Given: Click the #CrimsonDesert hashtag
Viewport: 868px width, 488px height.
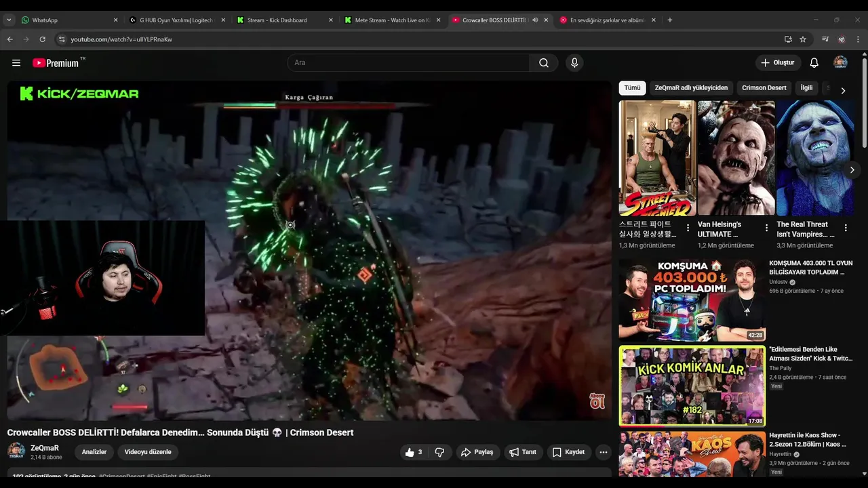Looking at the screenshot, I should [x=121, y=476].
